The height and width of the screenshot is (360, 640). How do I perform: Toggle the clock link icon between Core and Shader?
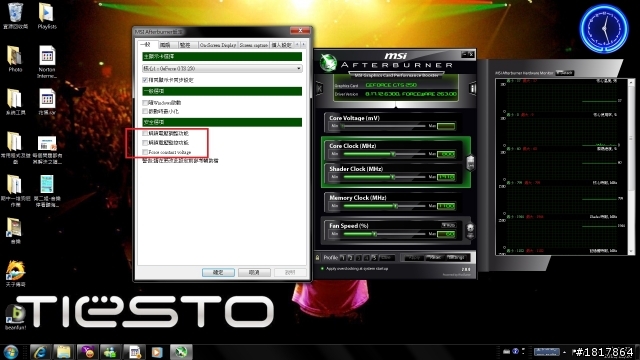coord(470,162)
